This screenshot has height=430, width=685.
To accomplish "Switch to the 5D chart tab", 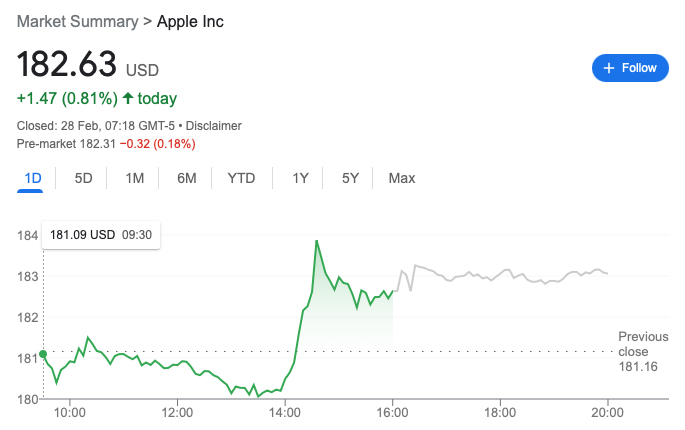I will (x=84, y=179).
